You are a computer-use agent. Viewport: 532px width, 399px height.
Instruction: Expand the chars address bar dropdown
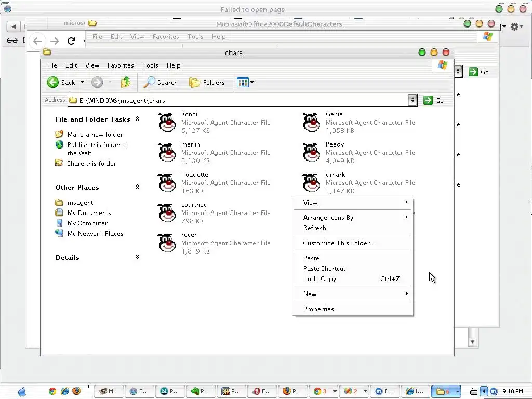413,100
